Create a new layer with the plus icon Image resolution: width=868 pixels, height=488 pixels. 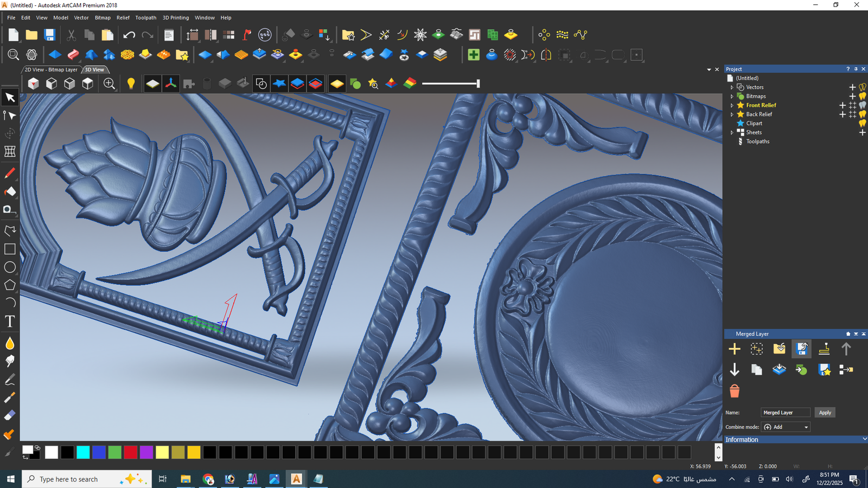pyautogui.click(x=735, y=349)
